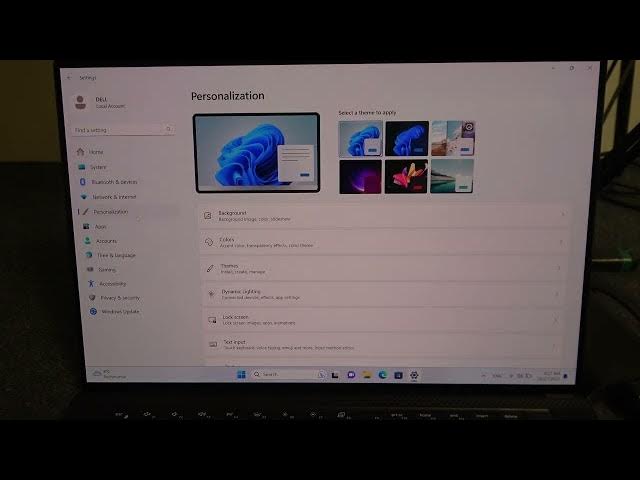Apply the colorful flower dark theme
Image resolution: width=640 pixels, height=480 pixels.
pyautogui.click(x=406, y=176)
